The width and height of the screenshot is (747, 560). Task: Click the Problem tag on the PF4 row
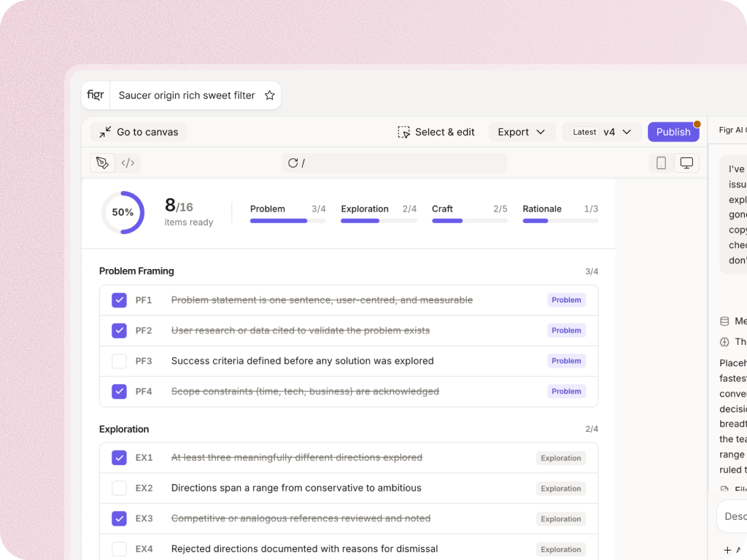tap(566, 392)
